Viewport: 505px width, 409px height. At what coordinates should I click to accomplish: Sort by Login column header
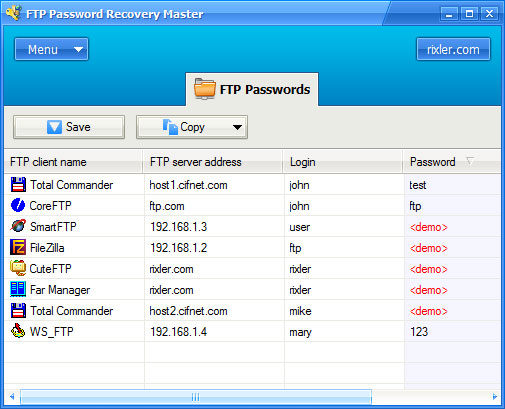pos(343,162)
